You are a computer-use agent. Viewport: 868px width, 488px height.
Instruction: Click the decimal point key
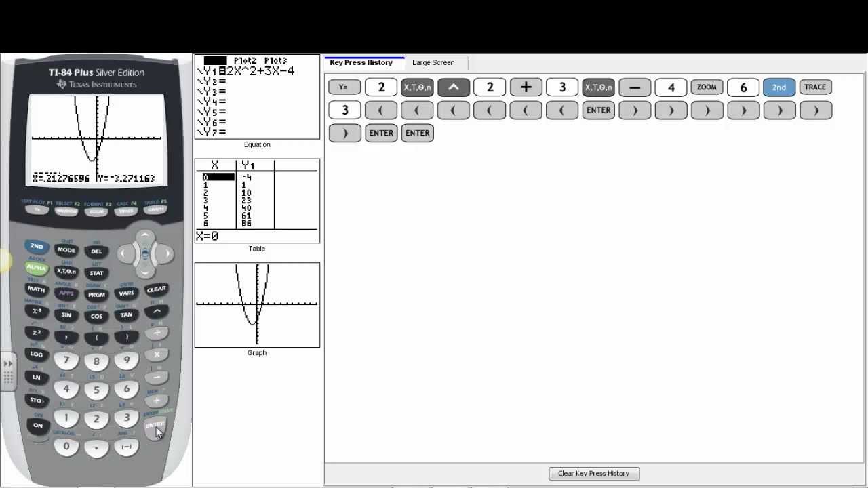(96, 448)
